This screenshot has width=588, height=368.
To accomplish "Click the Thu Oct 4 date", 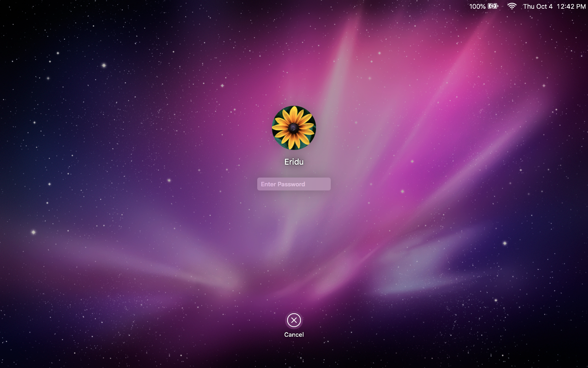I will [x=538, y=6].
